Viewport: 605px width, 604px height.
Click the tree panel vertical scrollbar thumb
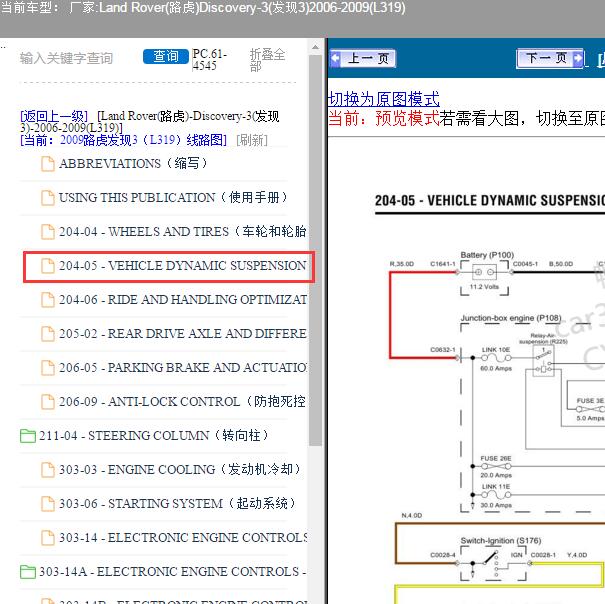point(315,250)
